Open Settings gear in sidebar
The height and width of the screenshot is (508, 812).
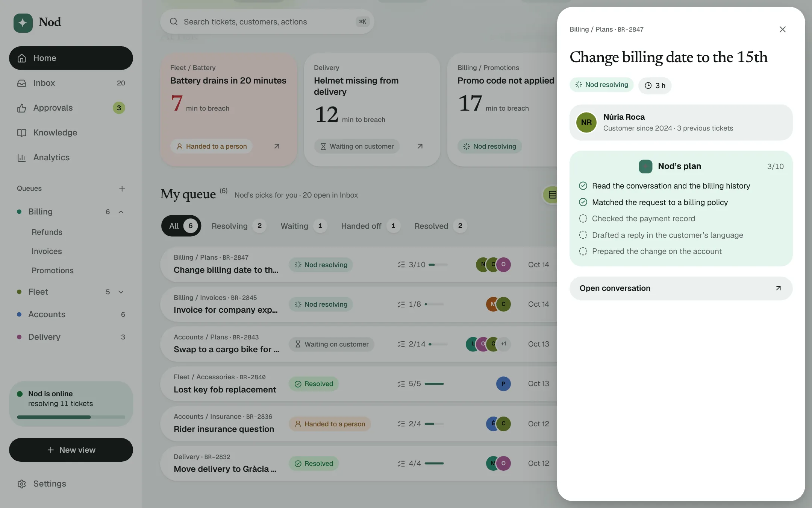click(x=22, y=484)
